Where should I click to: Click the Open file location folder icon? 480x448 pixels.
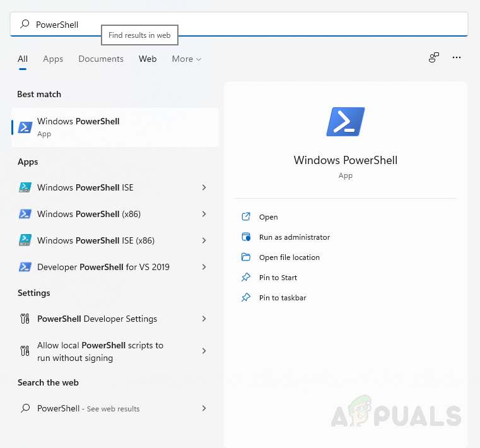click(x=246, y=257)
